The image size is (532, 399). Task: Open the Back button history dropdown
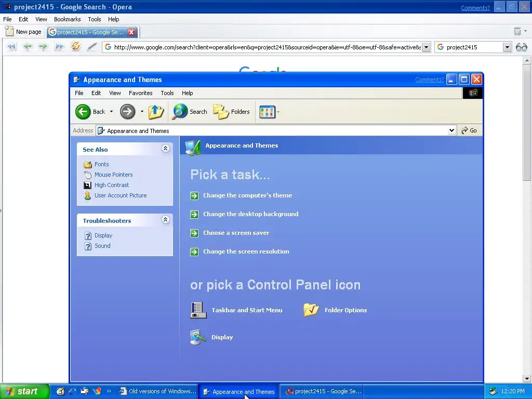(111, 112)
